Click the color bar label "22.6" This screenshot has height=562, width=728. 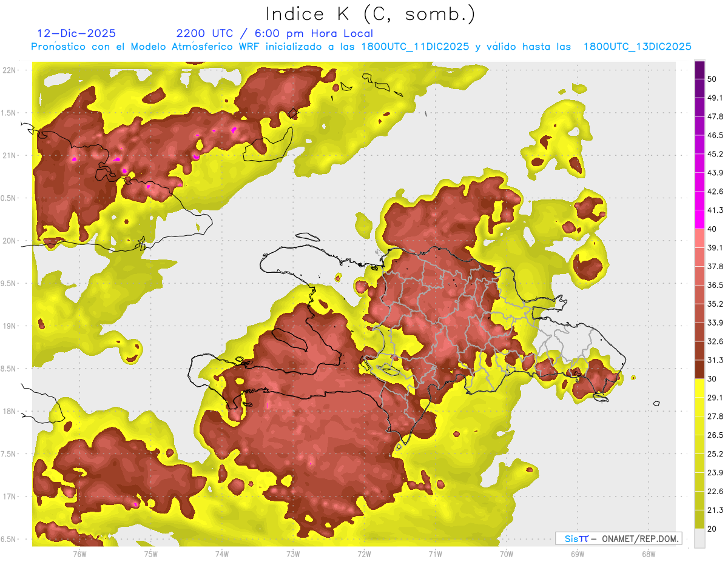click(x=715, y=491)
